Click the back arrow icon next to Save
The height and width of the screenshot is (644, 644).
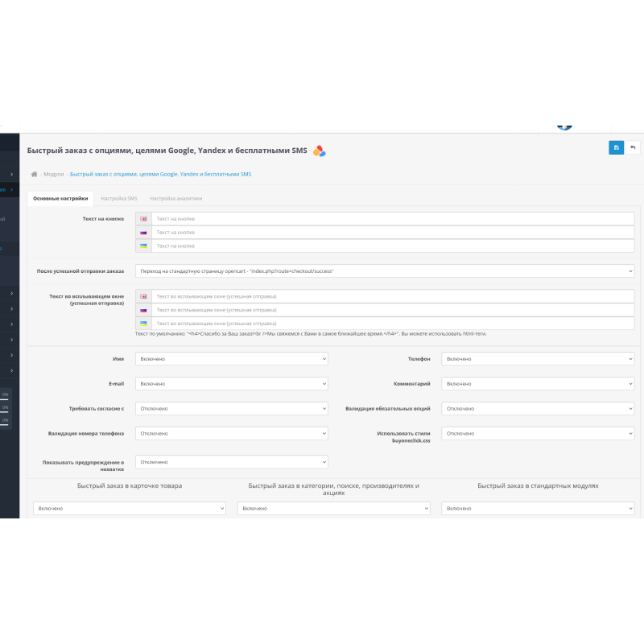pos(634,147)
